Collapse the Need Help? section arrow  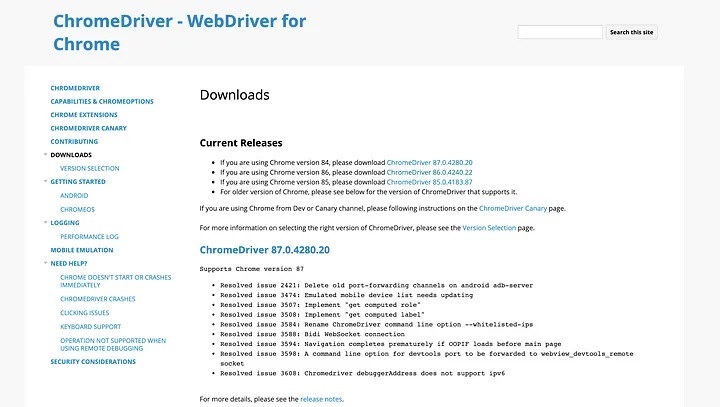pyautogui.click(x=45, y=263)
